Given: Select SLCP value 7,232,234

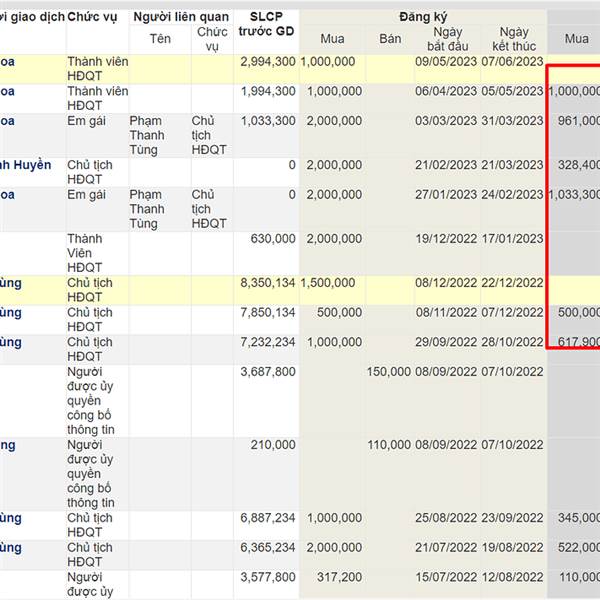Looking at the screenshot, I should tap(268, 342).
